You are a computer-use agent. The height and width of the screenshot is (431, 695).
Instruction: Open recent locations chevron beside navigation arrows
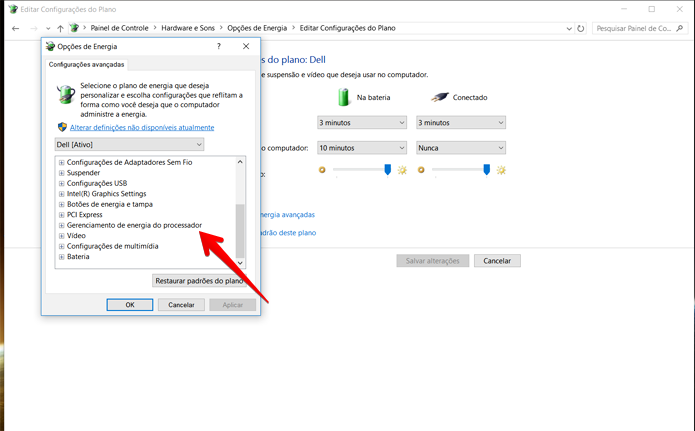point(48,29)
